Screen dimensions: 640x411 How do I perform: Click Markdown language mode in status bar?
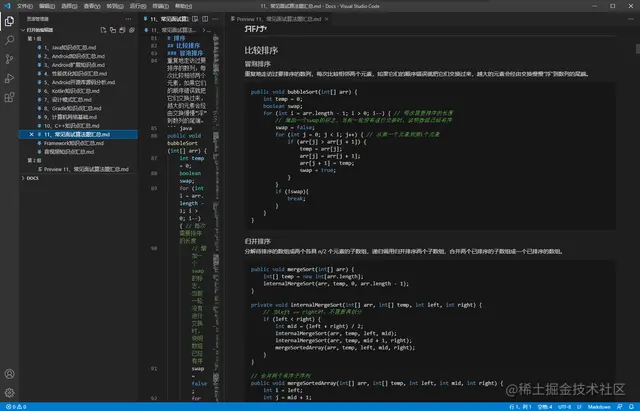pyautogui.click(x=599, y=407)
